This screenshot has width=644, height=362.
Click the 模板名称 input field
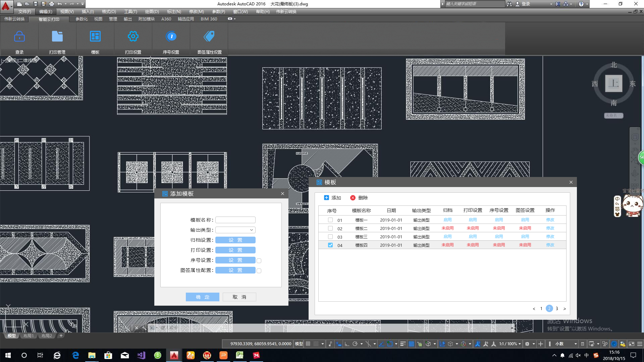[235, 220]
